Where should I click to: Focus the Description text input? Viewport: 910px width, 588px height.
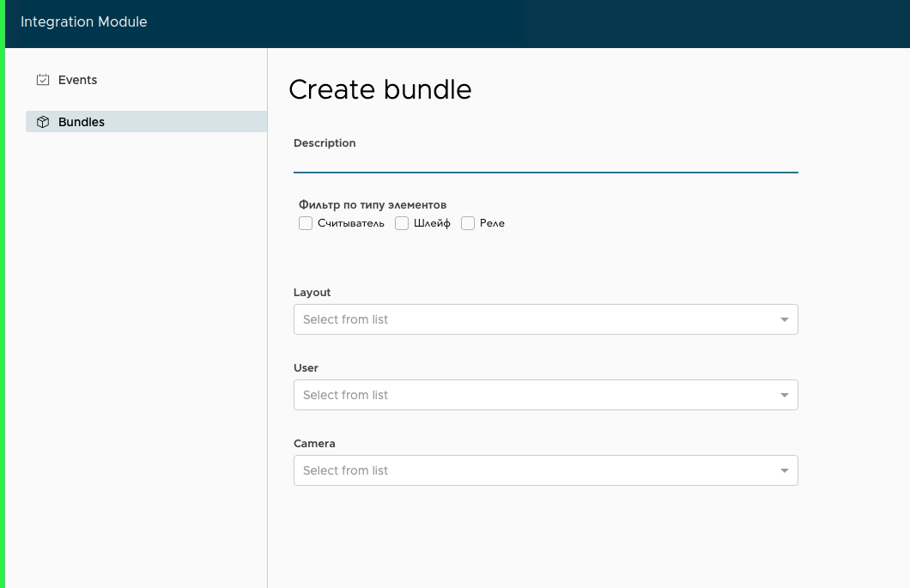[x=545, y=161]
